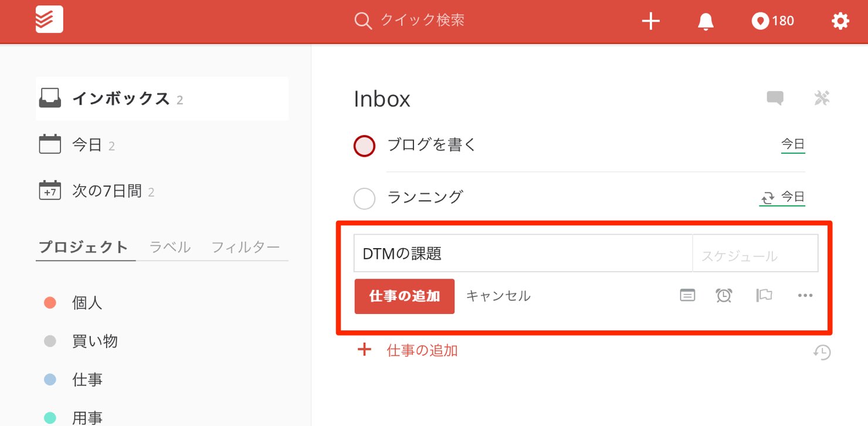The height and width of the screenshot is (426, 868).
Task: Select インボックス in sidebar
Action: pos(162,99)
